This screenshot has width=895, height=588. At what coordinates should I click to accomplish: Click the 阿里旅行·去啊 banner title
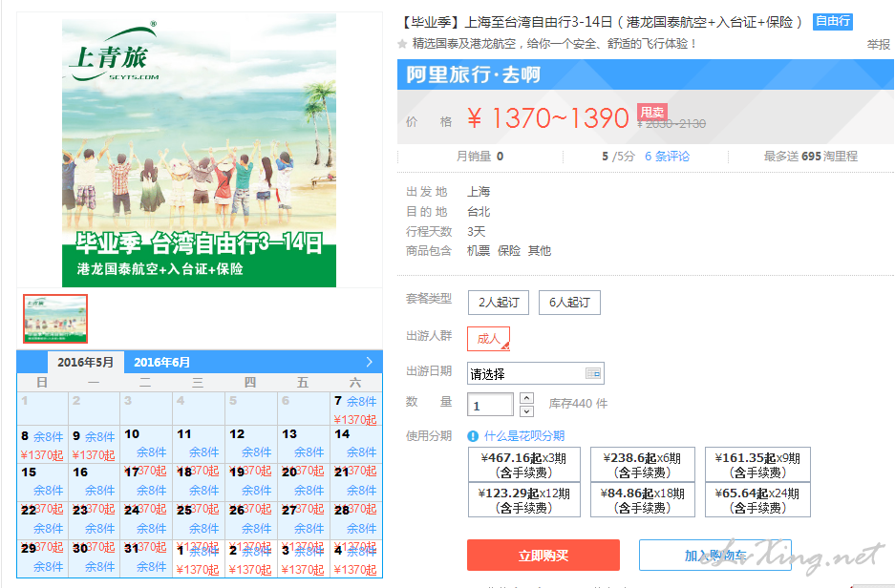pos(473,74)
